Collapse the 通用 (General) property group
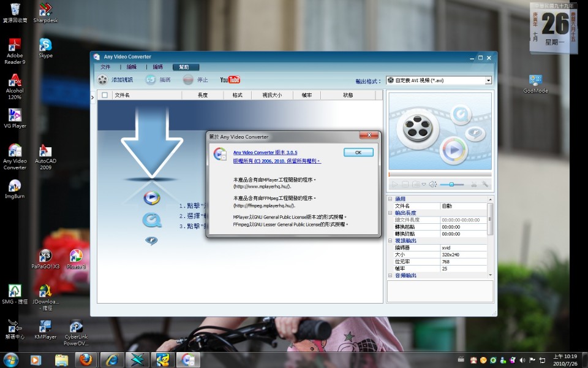 tap(390, 199)
